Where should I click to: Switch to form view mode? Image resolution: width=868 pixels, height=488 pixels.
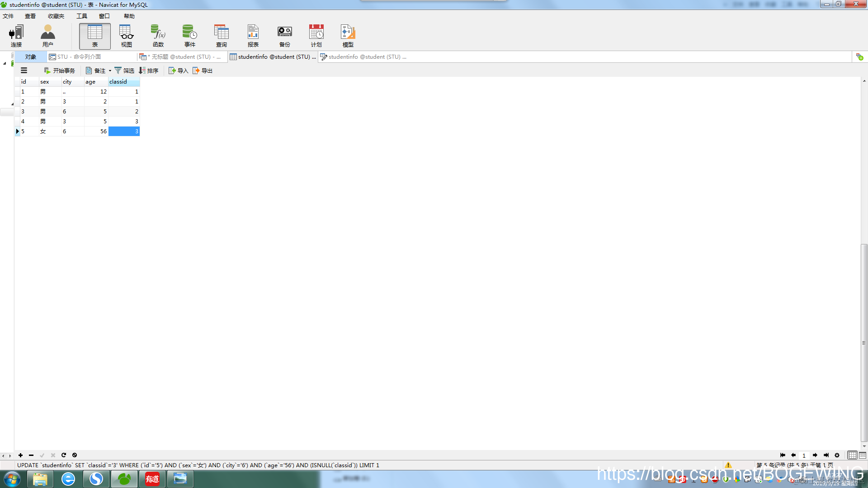click(863, 455)
